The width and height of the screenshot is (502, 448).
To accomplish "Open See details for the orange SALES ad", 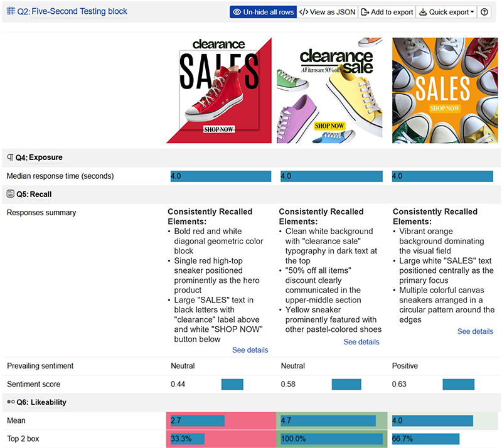I will coord(475,331).
